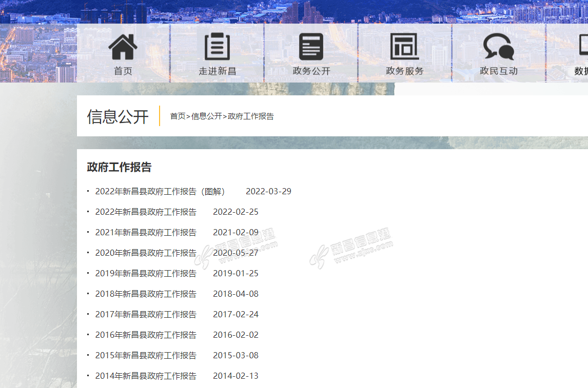The height and width of the screenshot is (388, 588).
Task: Open the 2015年新昌县政府工作报告 link
Action: pyautogui.click(x=146, y=356)
